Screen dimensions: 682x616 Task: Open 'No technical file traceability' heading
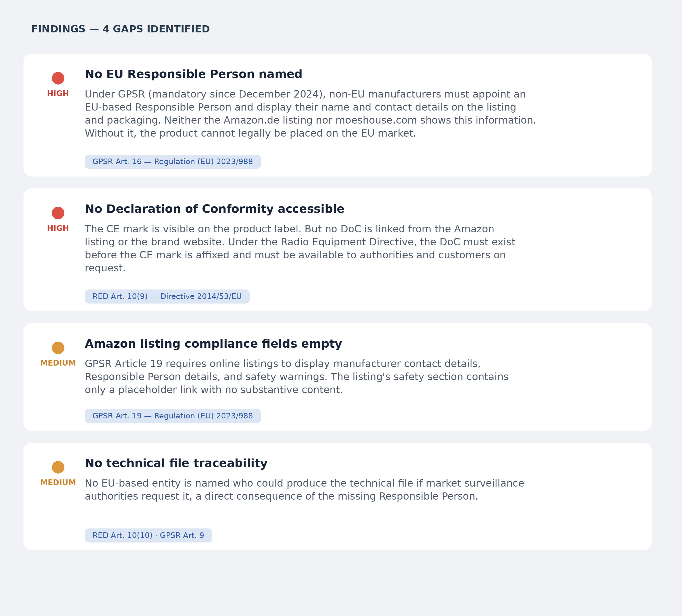[x=176, y=463]
